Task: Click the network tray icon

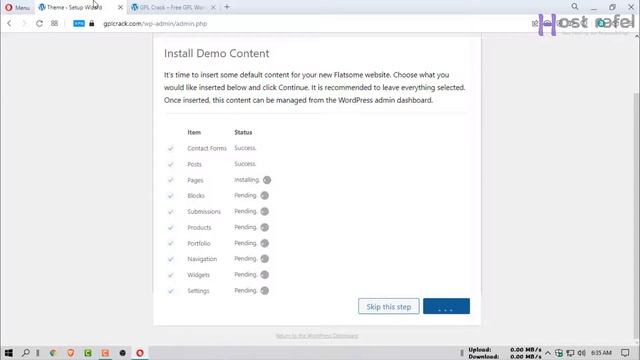Action: [x=570, y=353]
